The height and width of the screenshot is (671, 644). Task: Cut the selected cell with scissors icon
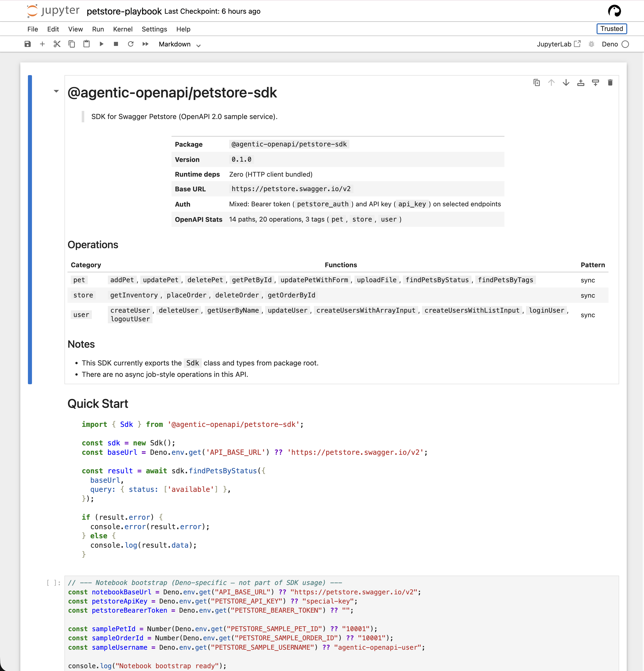coord(57,44)
